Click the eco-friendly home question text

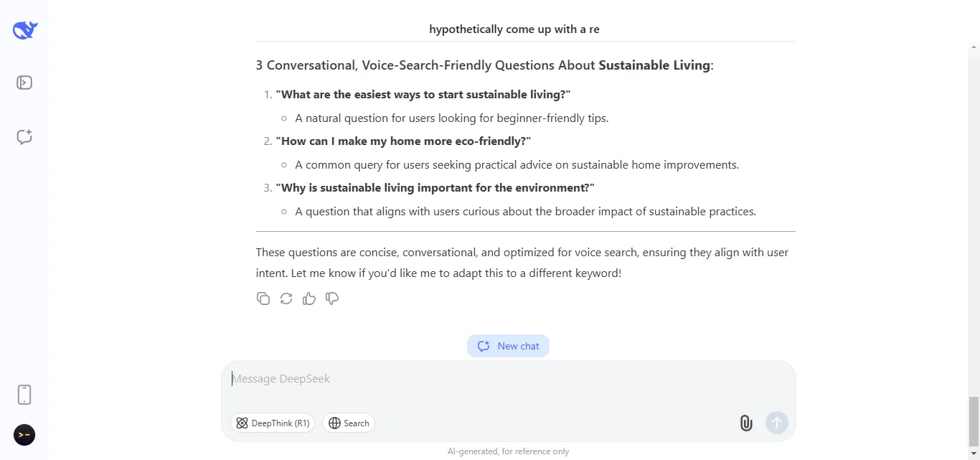click(x=403, y=141)
